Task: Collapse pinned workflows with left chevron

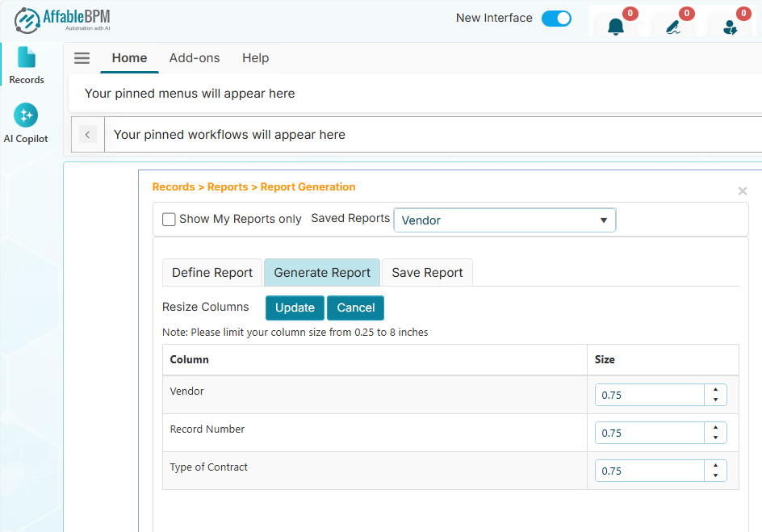Action: [x=88, y=135]
